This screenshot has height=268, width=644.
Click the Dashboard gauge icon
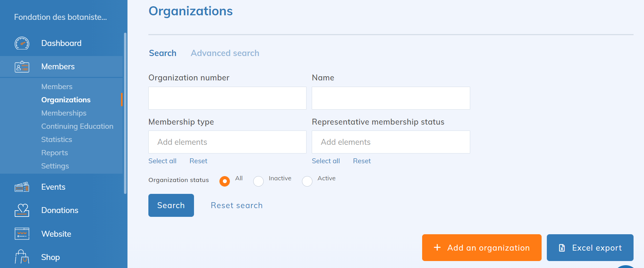tap(22, 43)
